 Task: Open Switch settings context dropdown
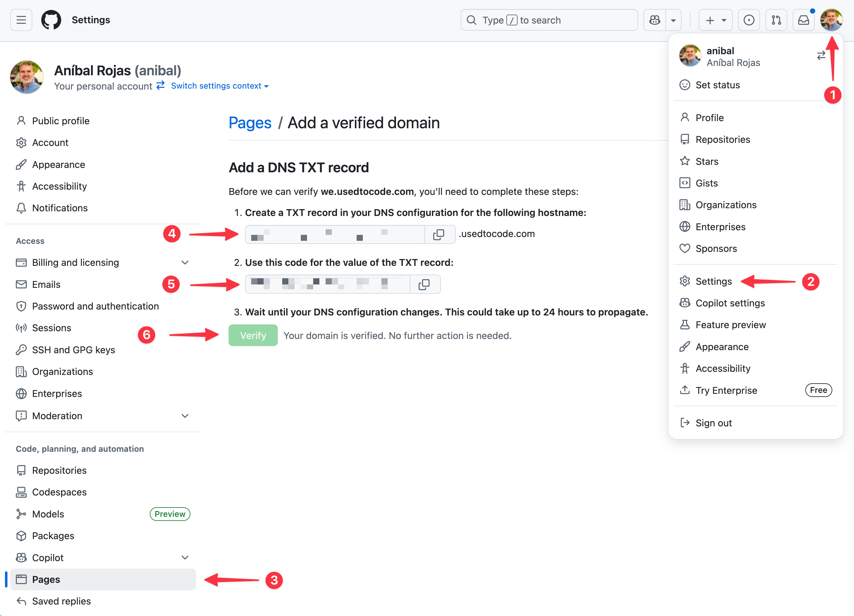coord(220,86)
